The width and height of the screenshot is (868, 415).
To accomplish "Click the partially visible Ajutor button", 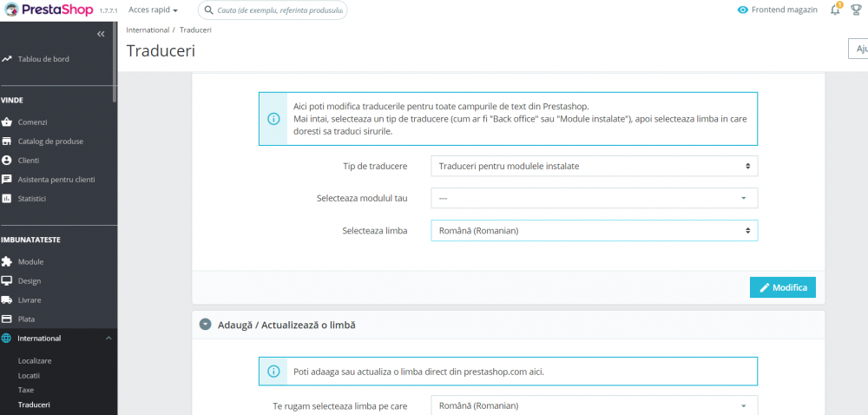I will coord(858,49).
